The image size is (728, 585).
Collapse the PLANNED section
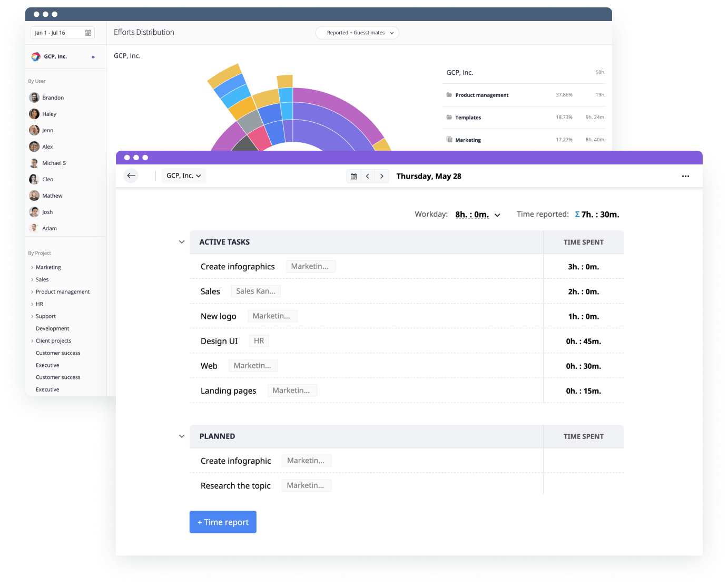tap(182, 436)
